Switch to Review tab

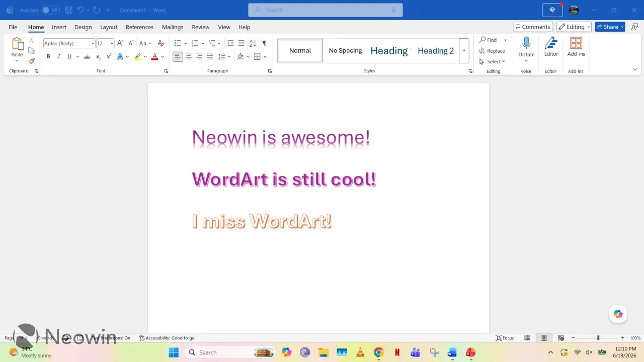click(200, 27)
